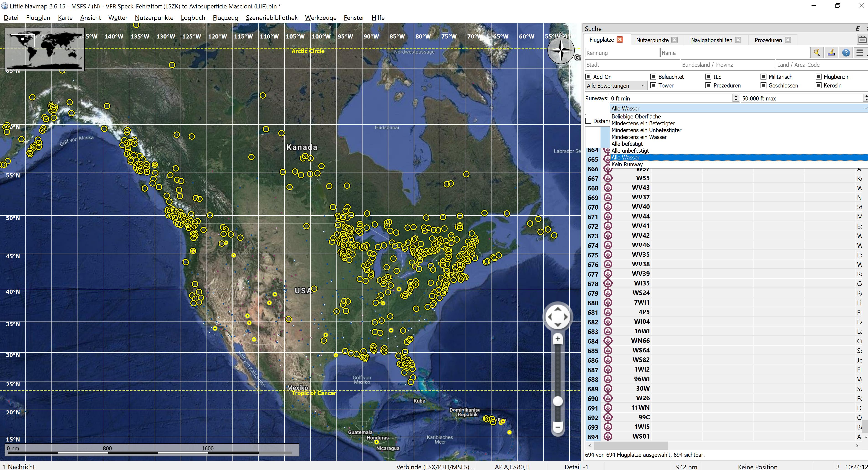Zoom out with the map minus button
The image size is (868, 470).
[x=558, y=427]
